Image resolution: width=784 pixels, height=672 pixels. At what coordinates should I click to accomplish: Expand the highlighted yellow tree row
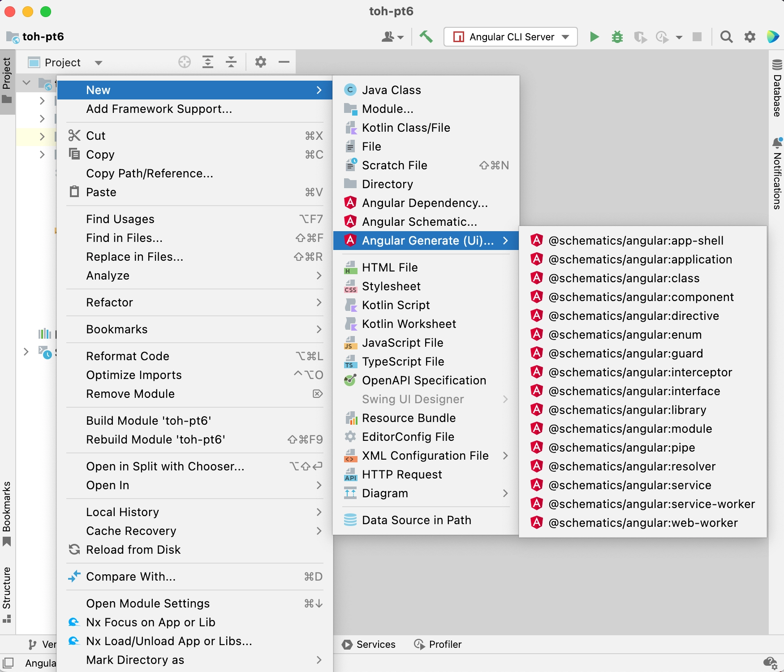coord(42,137)
